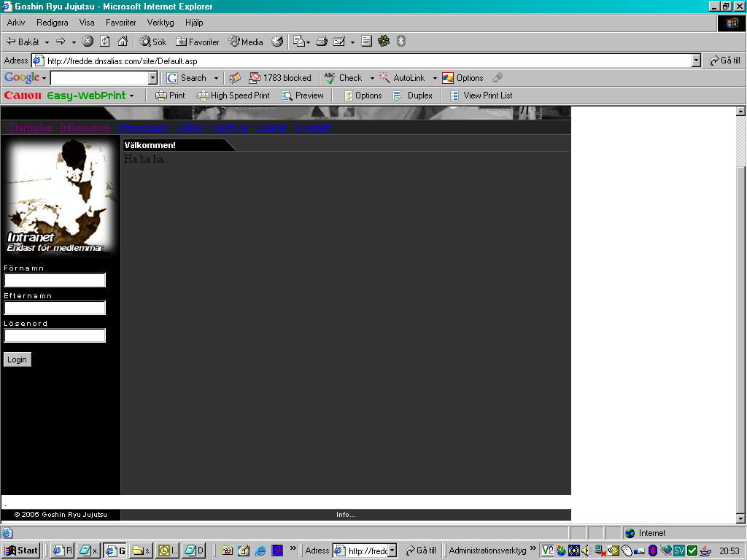Open Canon Easy-WebPrint Options

[x=363, y=96]
